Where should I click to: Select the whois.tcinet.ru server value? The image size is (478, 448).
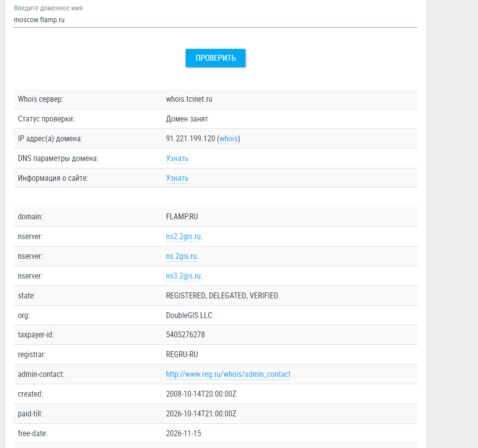[189, 99]
